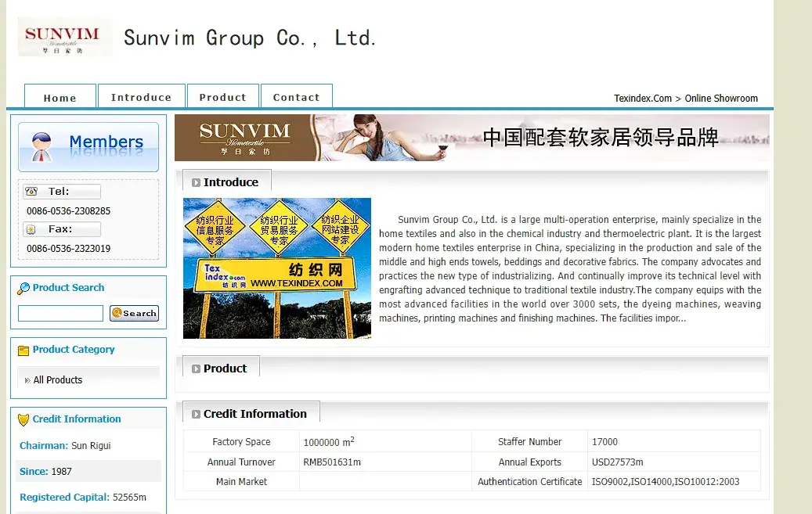Image resolution: width=812 pixels, height=514 pixels.
Task: Click the Texindex road sign picture
Action: point(277,268)
